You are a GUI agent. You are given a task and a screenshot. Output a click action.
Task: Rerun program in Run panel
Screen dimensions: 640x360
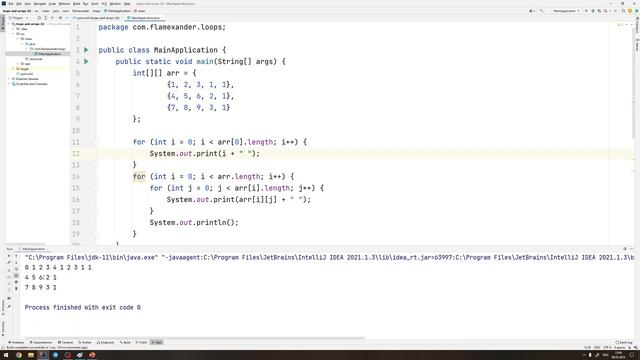click(x=9, y=256)
